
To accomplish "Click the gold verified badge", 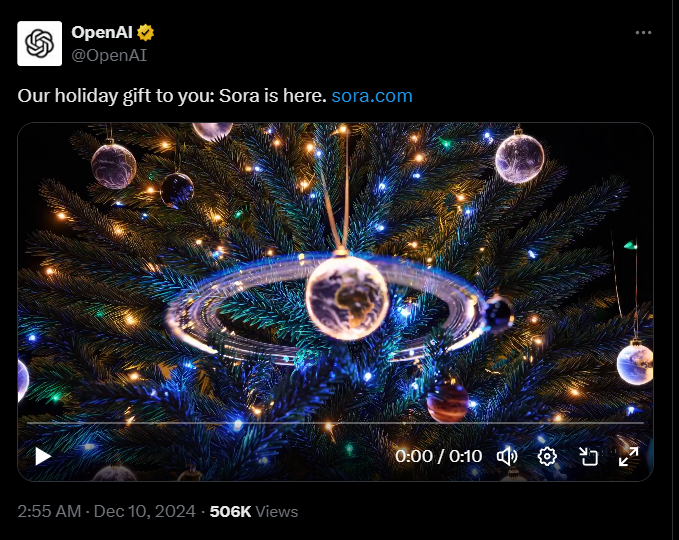I will pyautogui.click(x=146, y=32).
